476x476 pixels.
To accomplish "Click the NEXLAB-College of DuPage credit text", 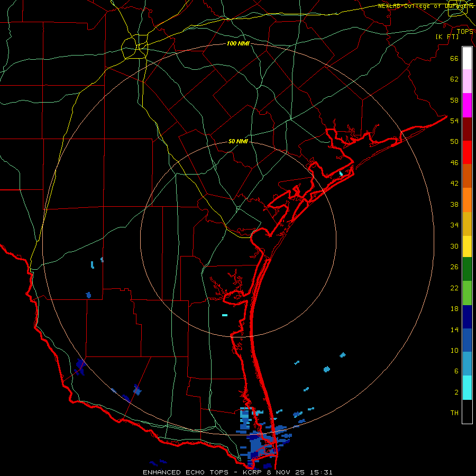I will (426, 6).
